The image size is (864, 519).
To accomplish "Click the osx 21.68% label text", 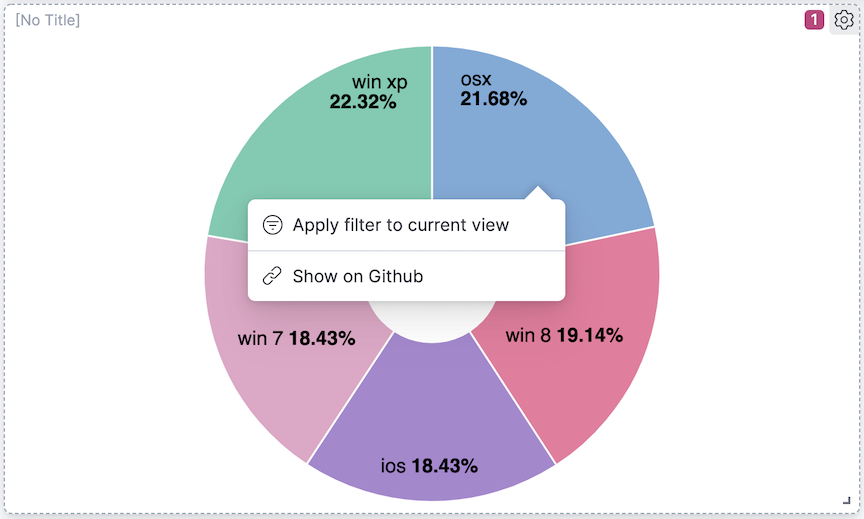I will click(x=492, y=89).
